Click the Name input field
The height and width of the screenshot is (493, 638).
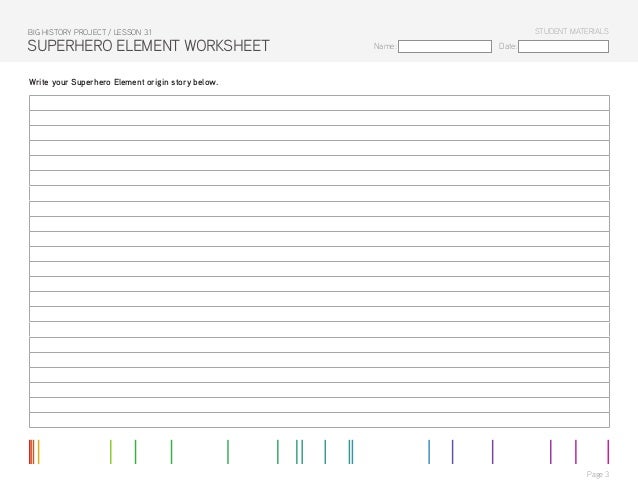pos(445,46)
